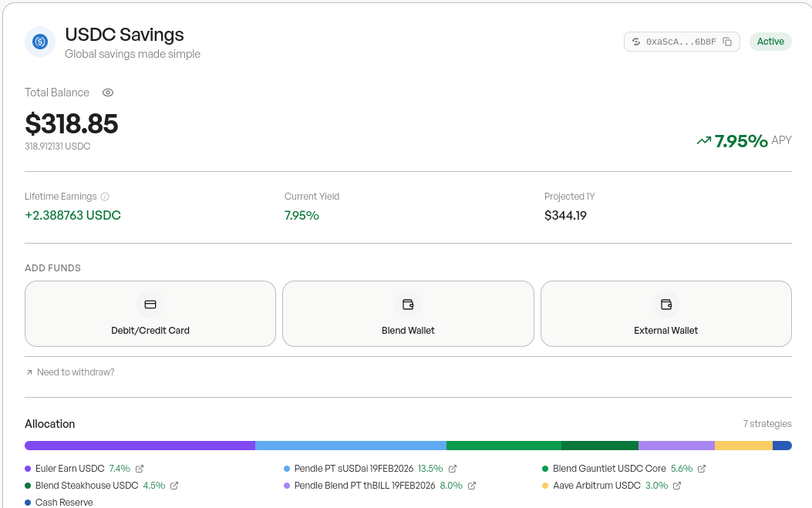Viewport: 812px width, 508px height.
Task: Copy the wallet address with the copy icon
Action: (x=727, y=42)
